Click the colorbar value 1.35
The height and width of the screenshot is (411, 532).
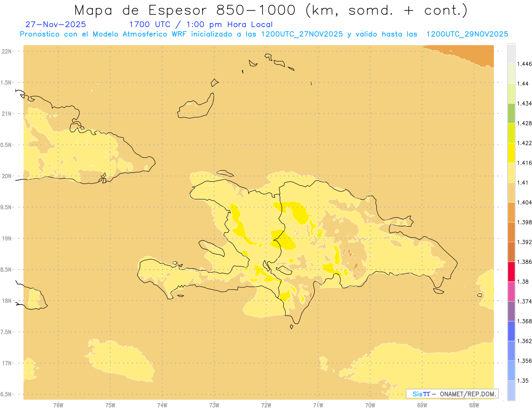523,380
